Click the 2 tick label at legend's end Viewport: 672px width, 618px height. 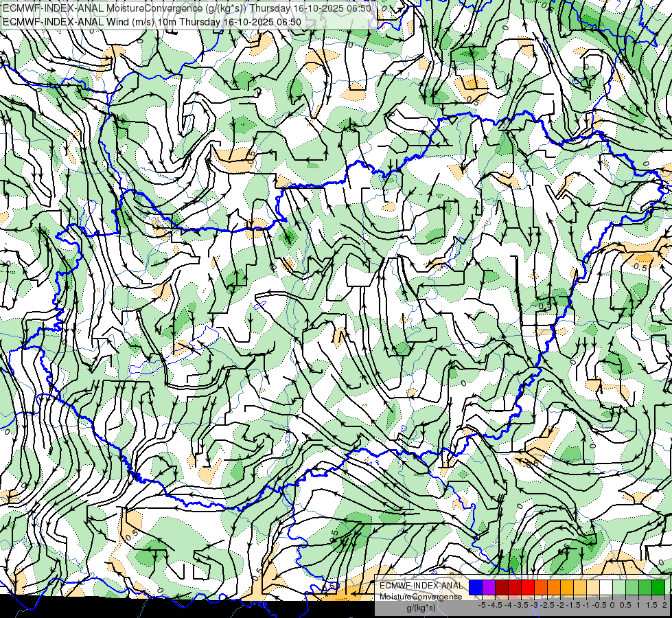click(x=664, y=605)
